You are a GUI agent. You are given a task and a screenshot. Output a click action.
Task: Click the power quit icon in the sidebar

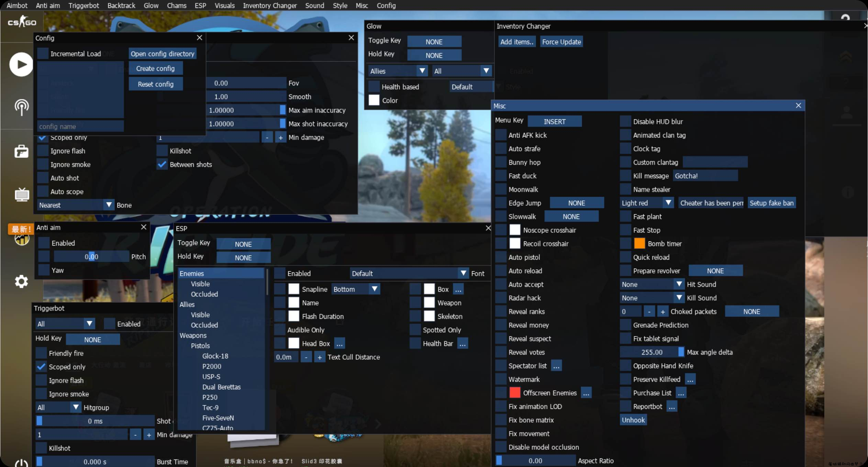pyautogui.click(x=21, y=463)
